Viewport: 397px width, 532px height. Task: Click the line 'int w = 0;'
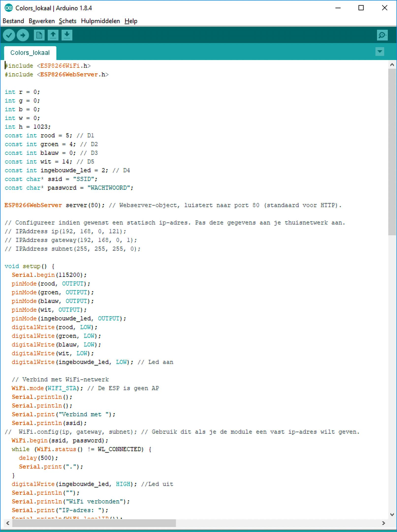[x=22, y=118]
